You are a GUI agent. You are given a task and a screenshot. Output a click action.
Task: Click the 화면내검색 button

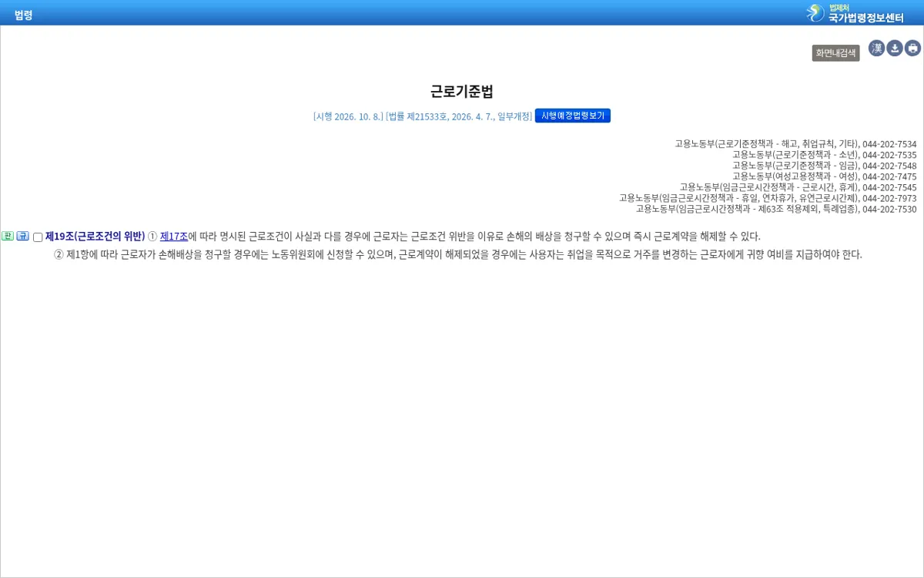835,53
